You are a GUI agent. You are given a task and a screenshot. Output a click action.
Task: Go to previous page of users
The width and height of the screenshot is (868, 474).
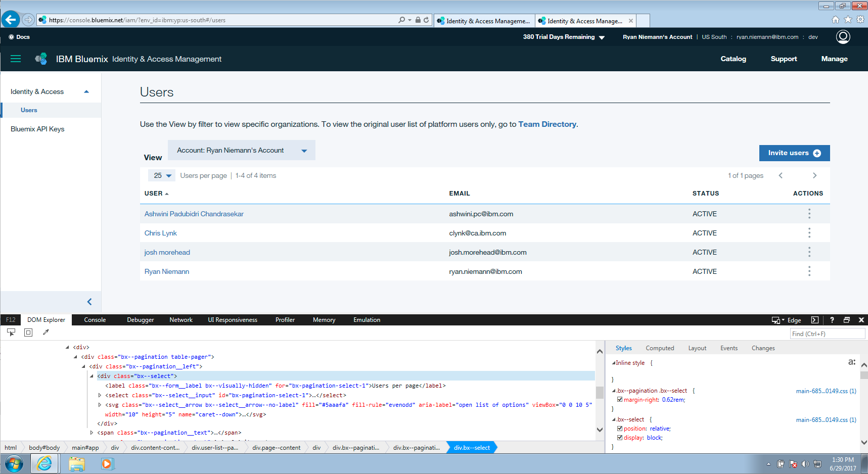[781, 175]
